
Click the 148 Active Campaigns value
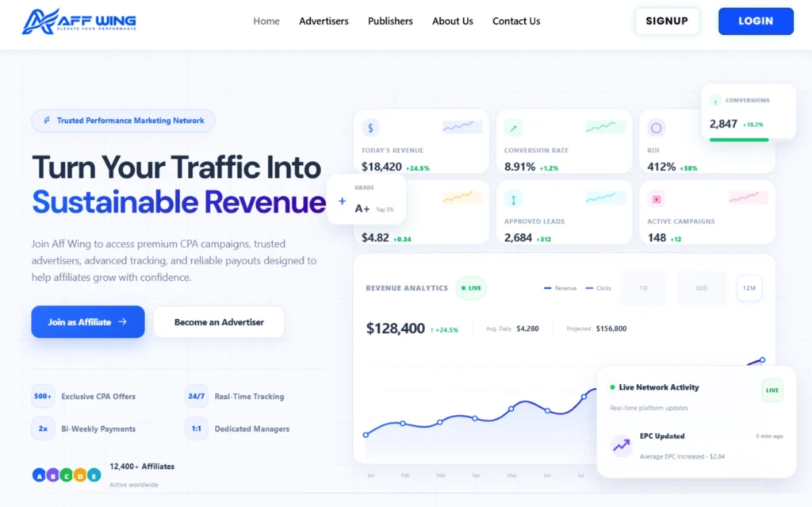657,237
